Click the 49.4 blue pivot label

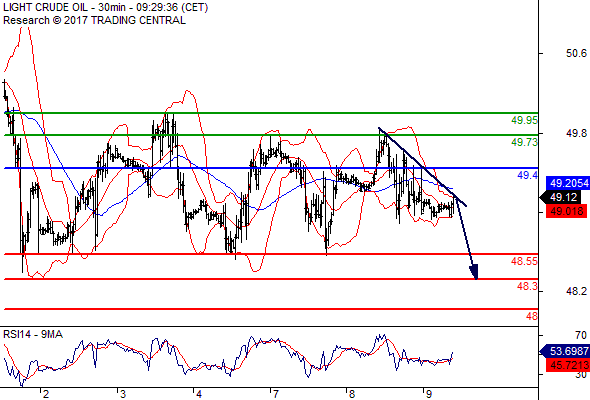[527, 175]
